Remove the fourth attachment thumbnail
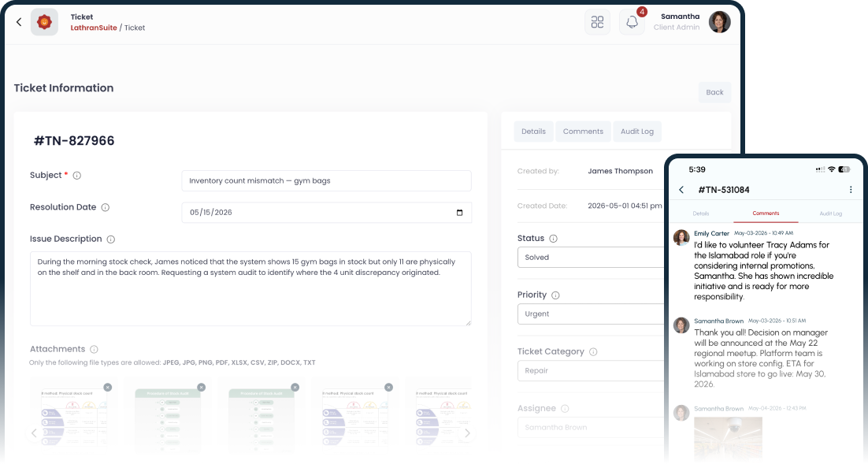This screenshot has height=464, width=868. point(388,388)
